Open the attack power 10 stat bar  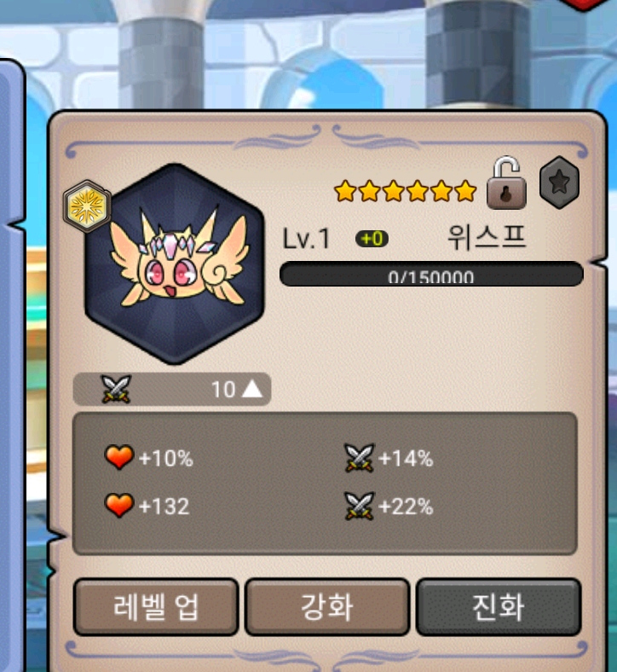point(172,389)
